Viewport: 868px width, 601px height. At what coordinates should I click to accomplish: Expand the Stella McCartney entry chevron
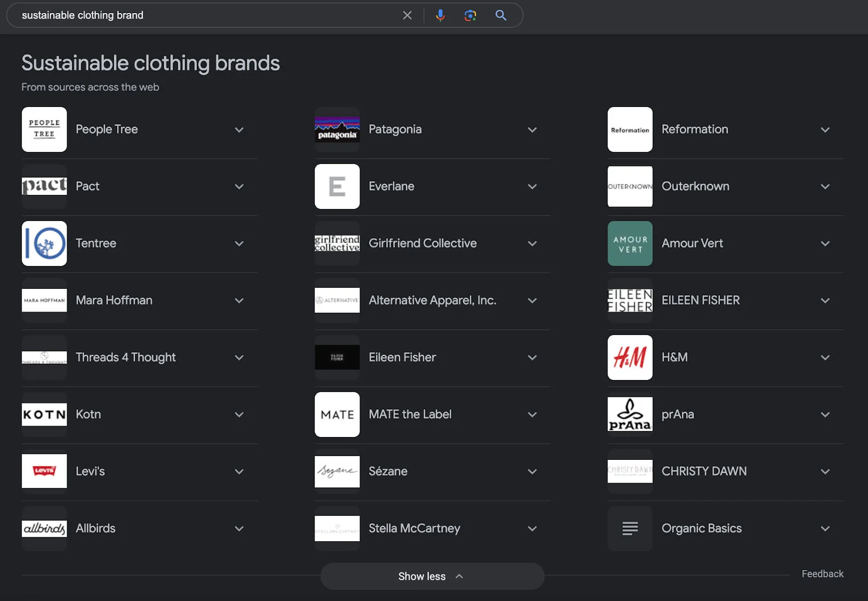(x=532, y=529)
